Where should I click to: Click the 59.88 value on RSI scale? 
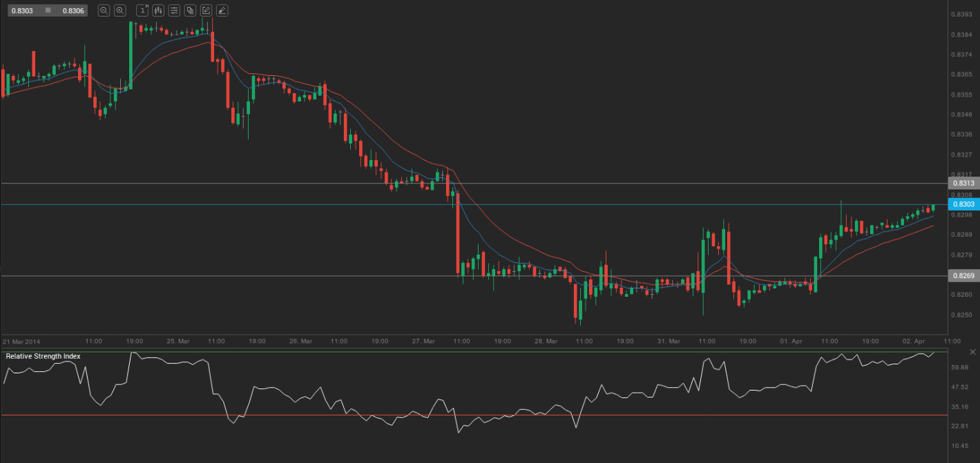click(961, 367)
